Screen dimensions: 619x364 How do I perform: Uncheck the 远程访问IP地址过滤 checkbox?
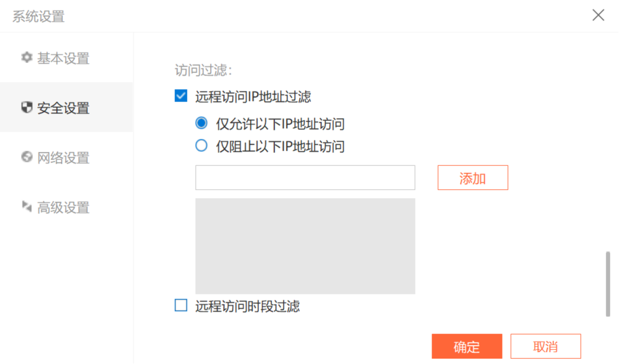[x=181, y=96]
